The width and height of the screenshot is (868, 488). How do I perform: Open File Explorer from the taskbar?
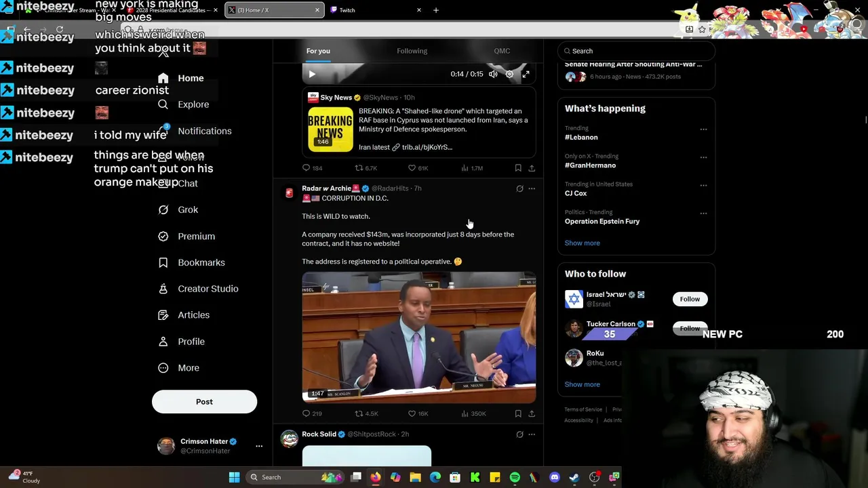415,477
